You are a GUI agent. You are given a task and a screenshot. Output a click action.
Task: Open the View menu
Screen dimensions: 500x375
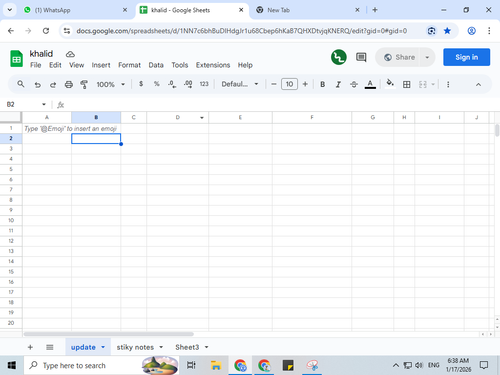pos(76,65)
